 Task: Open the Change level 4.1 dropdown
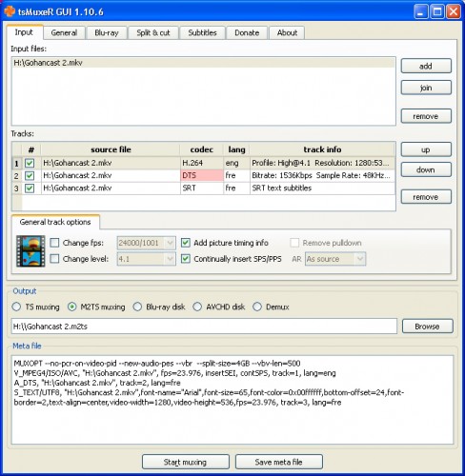[x=146, y=259]
